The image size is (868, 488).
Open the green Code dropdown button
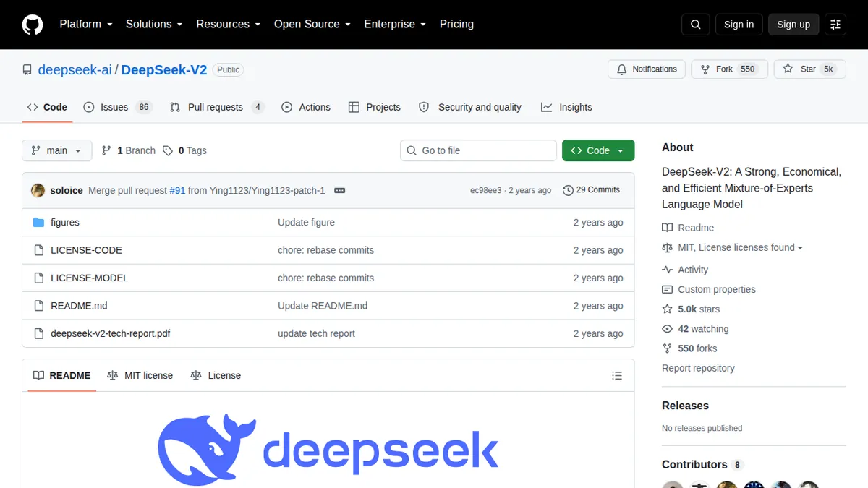[x=598, y=150]
